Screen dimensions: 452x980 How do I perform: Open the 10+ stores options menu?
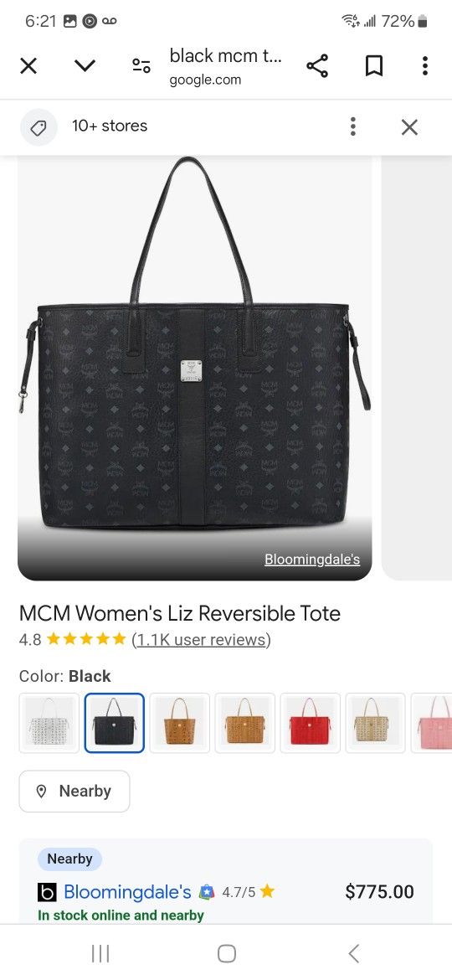[x=352, y=126]
